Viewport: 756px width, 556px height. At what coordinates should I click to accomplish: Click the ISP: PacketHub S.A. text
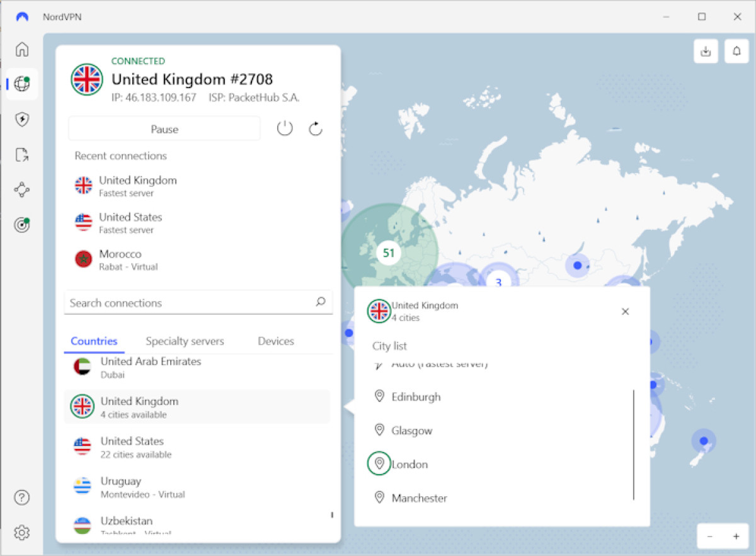(254, 98)
